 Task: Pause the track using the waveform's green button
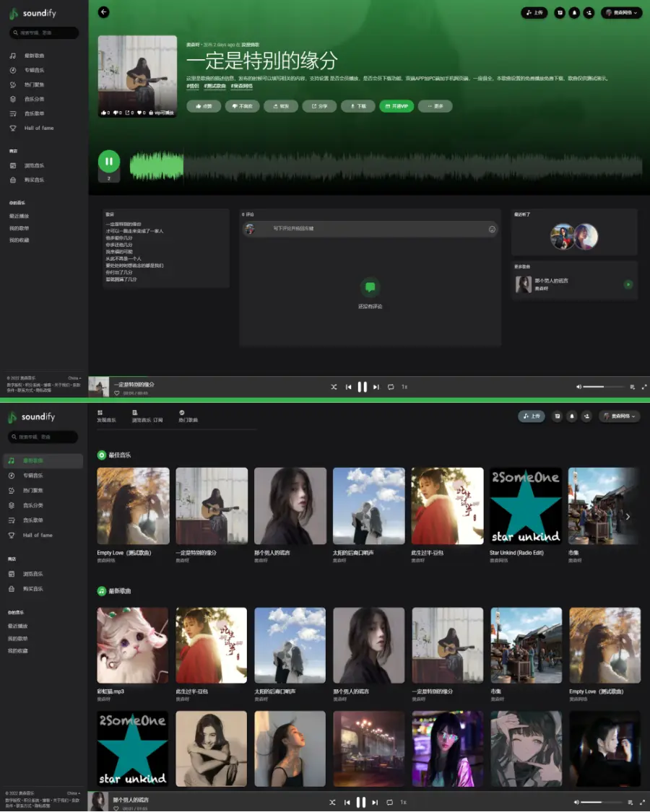click(x=109, y=161)
